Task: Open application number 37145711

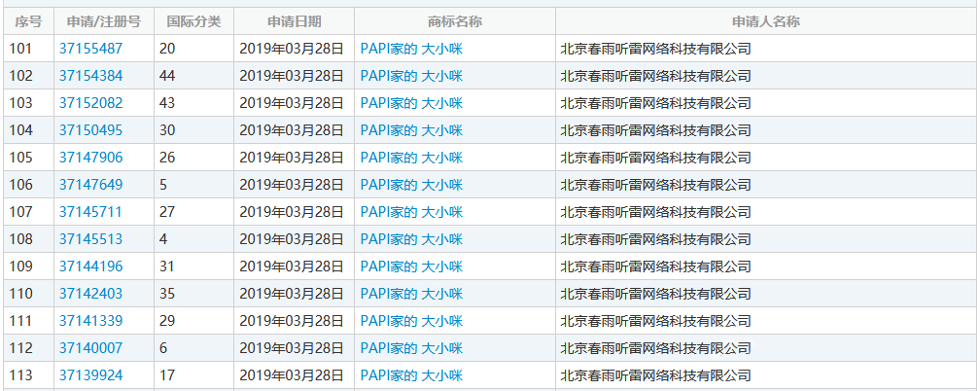Action: coord(90,212)
